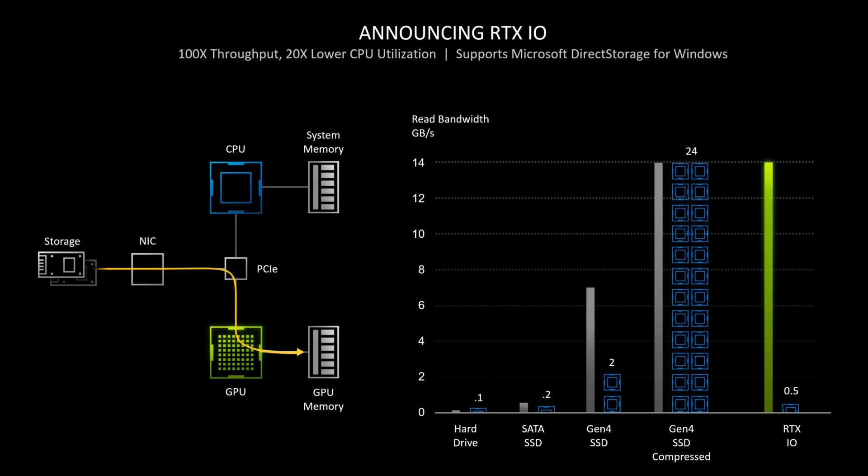Select the "Supports Microsoft DirectStorage for Windows" text

coord(591,54)
